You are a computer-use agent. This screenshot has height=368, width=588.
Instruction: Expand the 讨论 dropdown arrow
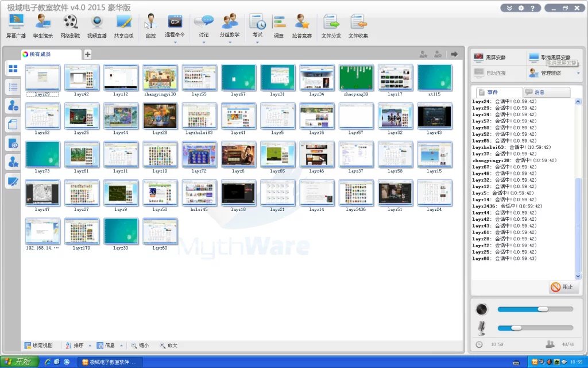(204, 43)
